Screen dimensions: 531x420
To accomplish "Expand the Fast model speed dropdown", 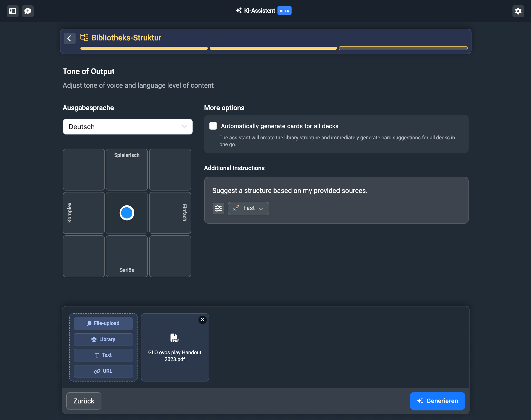I will point(248,209).
